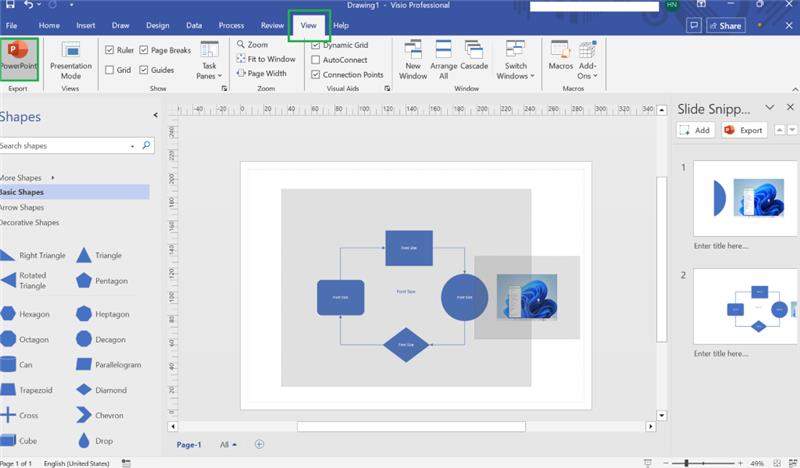
Task: Toggle the Dynamic Grid checkbox
Action: pos(315,45)
